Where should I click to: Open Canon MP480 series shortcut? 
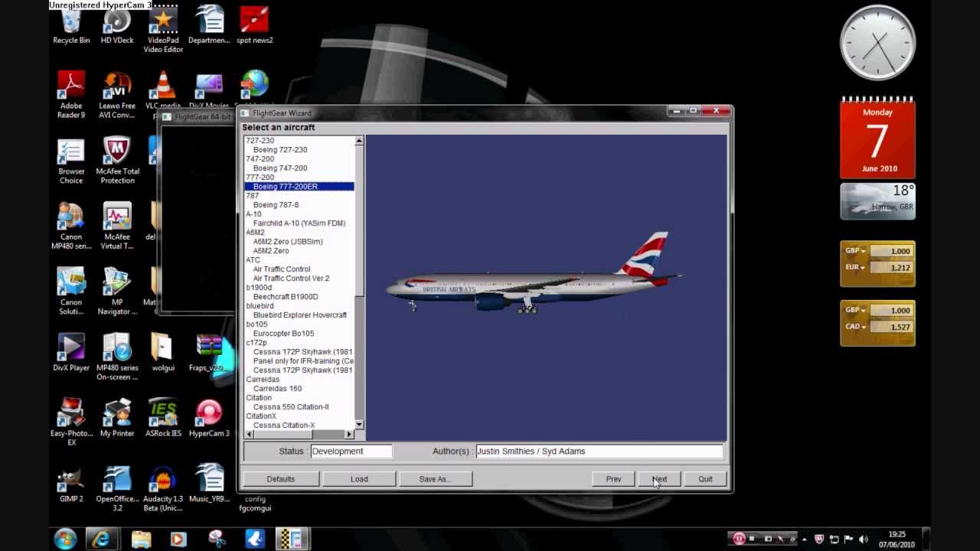pyautogui.click(x=71, y=227)
